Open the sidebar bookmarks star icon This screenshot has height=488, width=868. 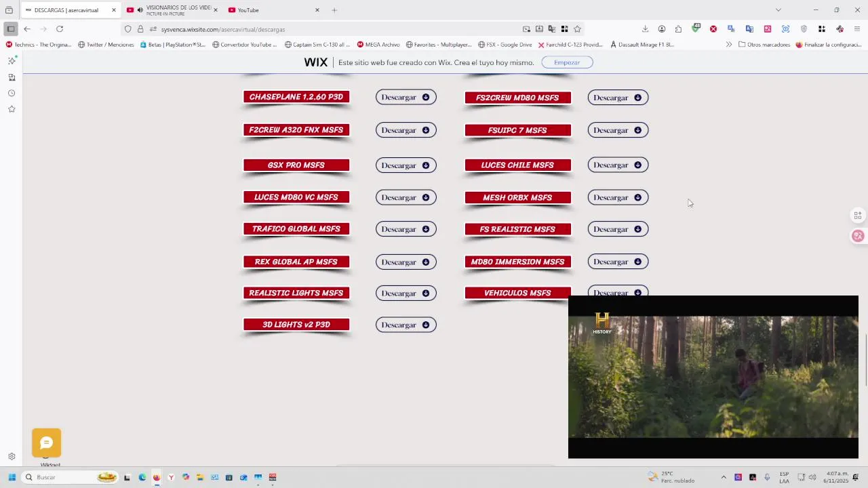tap(12, 109)
